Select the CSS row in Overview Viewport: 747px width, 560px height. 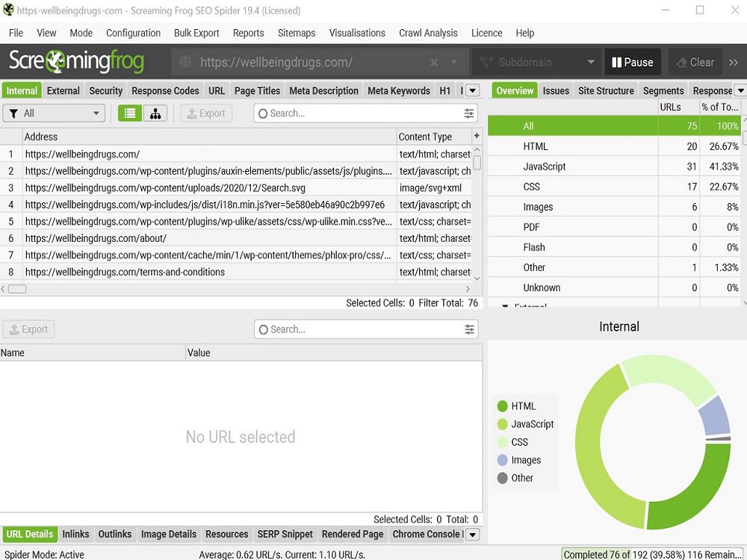point(614,187)
